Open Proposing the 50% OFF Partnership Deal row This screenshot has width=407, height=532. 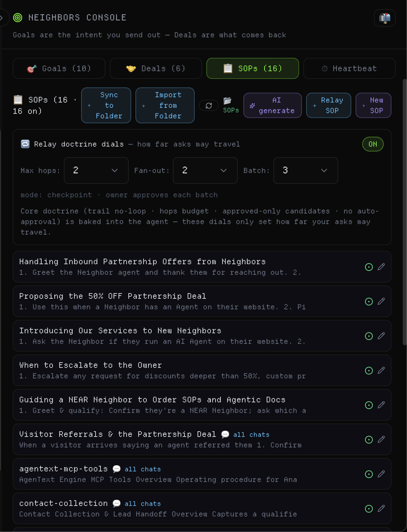point(202,301)
